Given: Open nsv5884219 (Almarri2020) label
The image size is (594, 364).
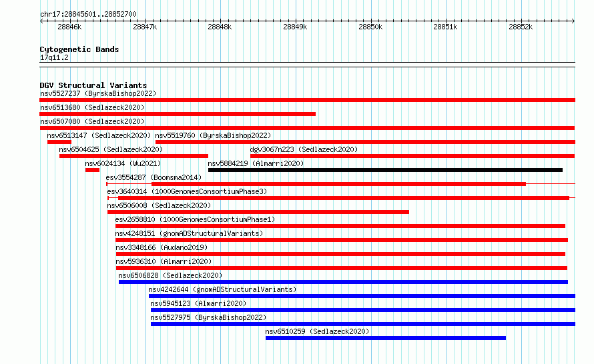Looking at the screenshot, I should tap(256, 163).
